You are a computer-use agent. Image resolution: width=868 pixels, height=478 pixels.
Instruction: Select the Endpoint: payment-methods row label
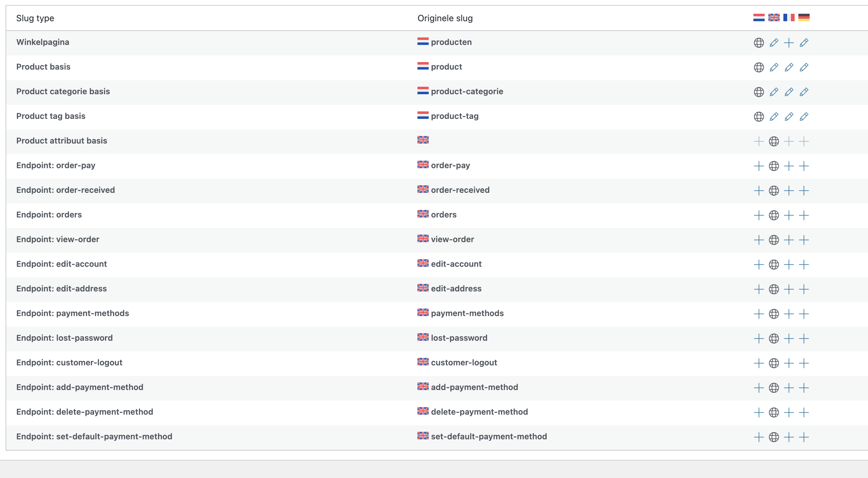pyautogui.click(x=72, y=313)
